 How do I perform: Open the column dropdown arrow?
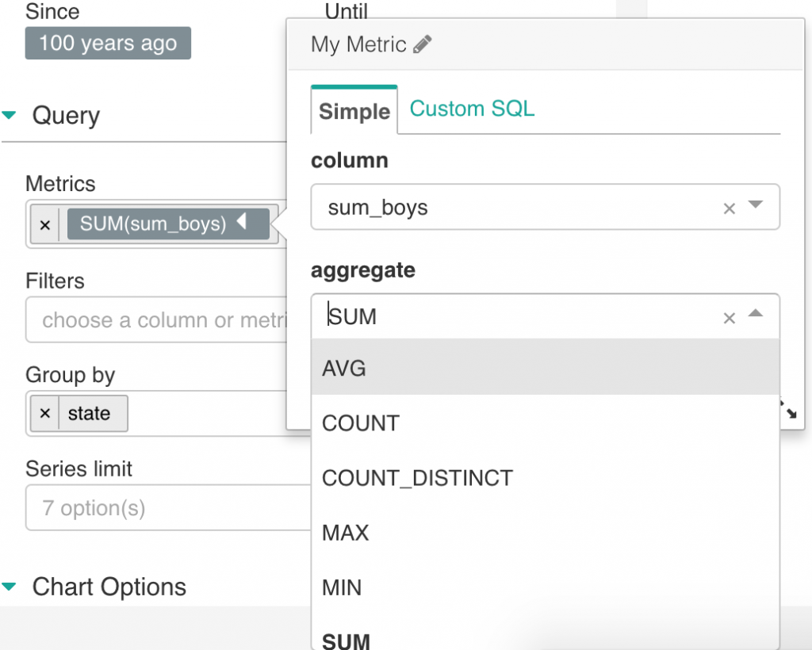point(756,205)
